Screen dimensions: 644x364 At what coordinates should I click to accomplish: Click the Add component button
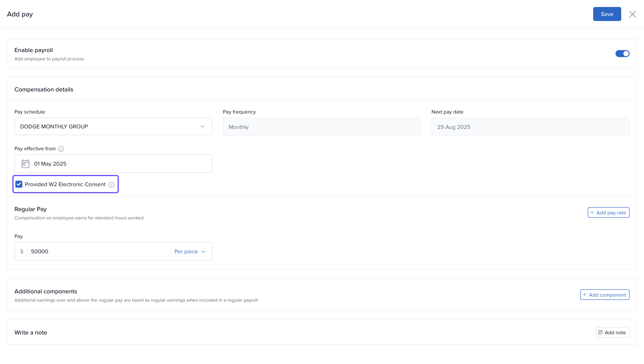(605, 295)
